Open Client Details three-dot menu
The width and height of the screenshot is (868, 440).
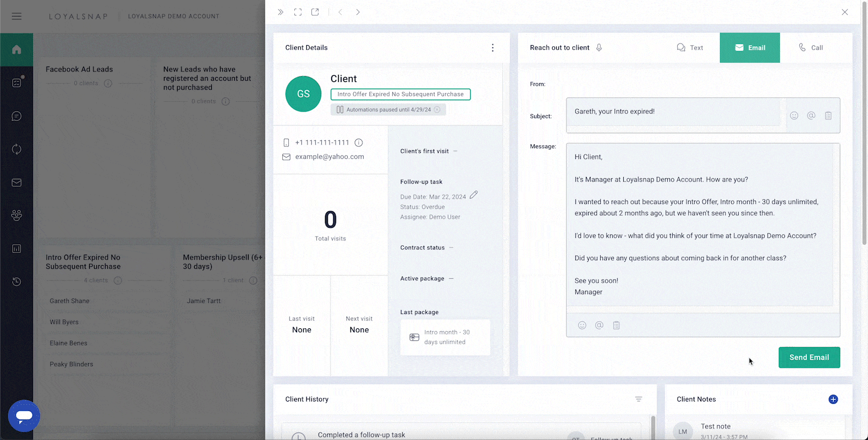click(x=492, y=48)
